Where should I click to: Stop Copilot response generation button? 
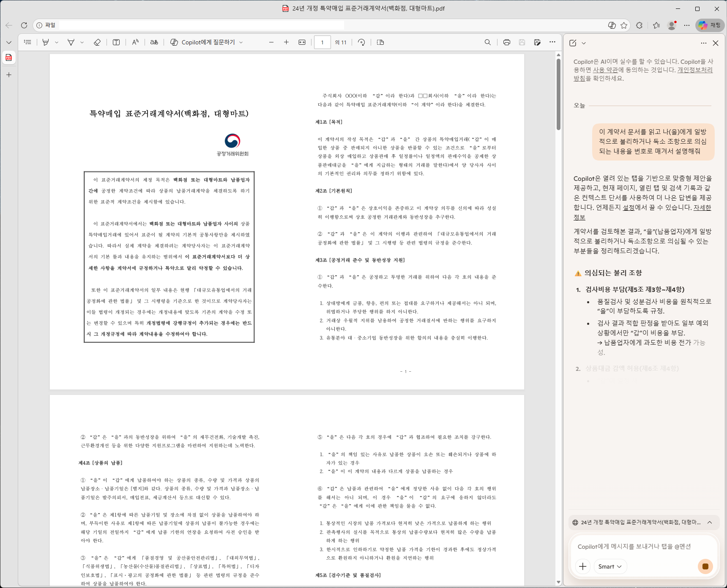point(705,566)
